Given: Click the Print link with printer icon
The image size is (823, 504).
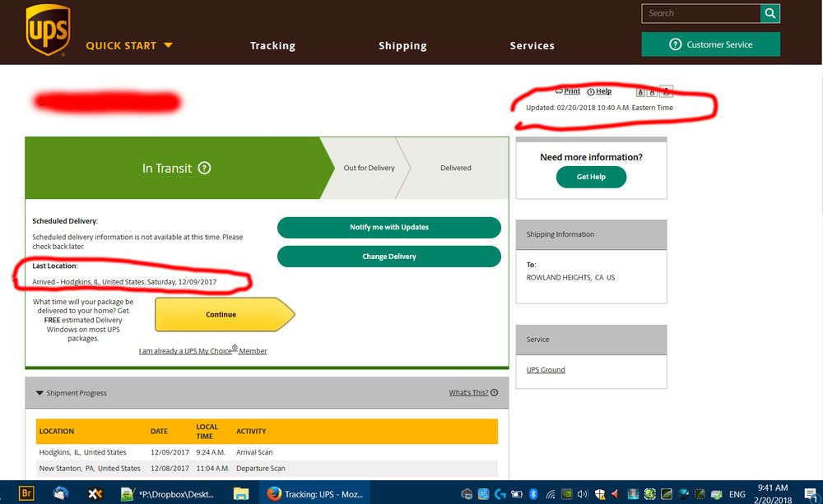Looking at the screenshot, I should 568,91.
